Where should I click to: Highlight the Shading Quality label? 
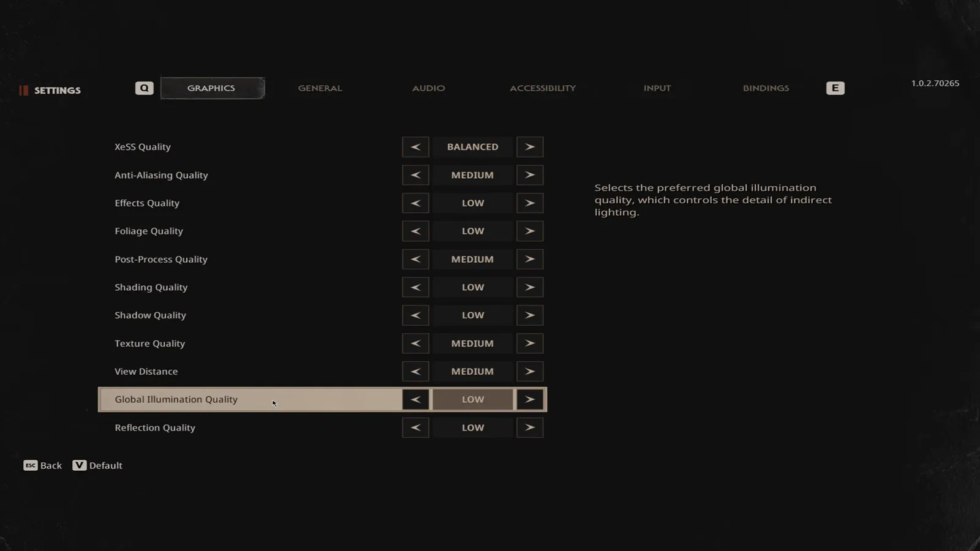tap(151, 287)
